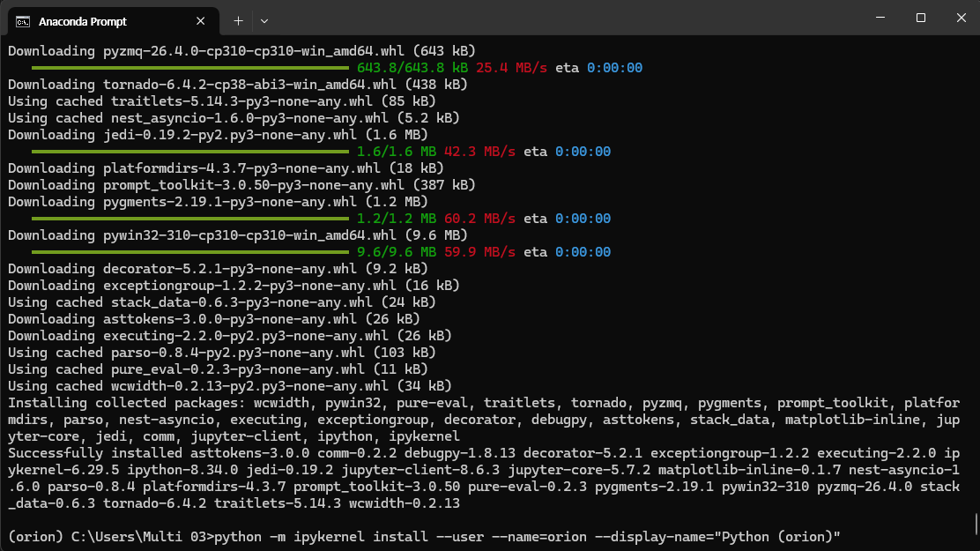Click the line 'Using cached parso-0.8.4-py2.py3-none-any.whl'
Screen dimensions: 980x551
point(222,353)
